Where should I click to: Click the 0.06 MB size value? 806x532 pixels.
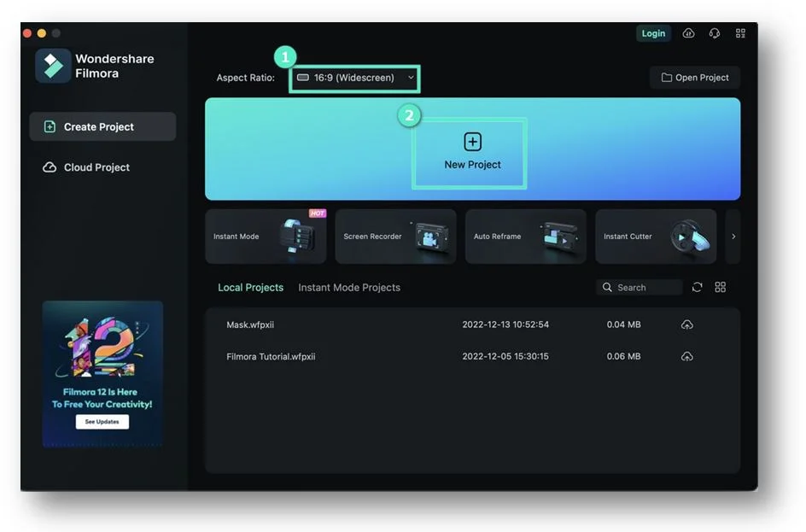623,357
